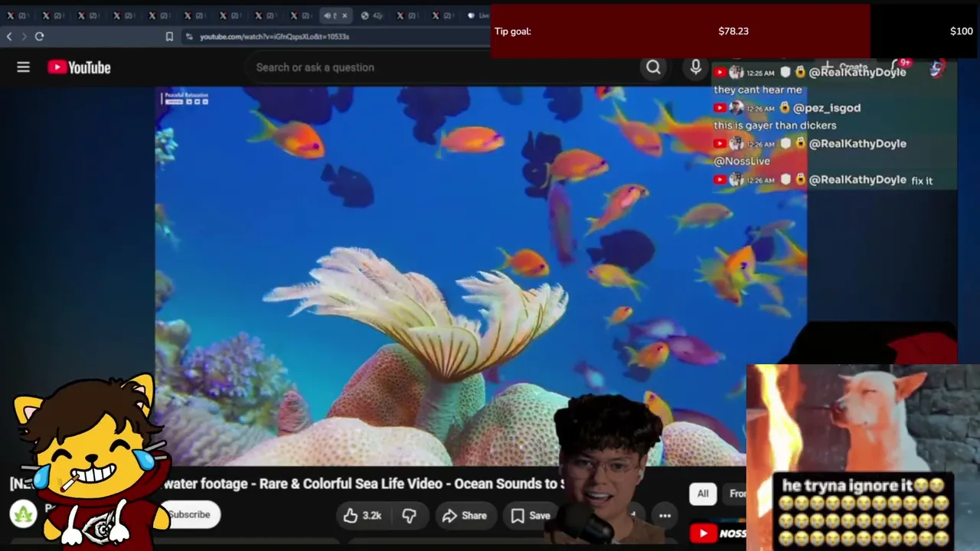Click the 'they cant hear me' chat message
This screenshot has height=551, width=980.
click(x=758, y=90)
